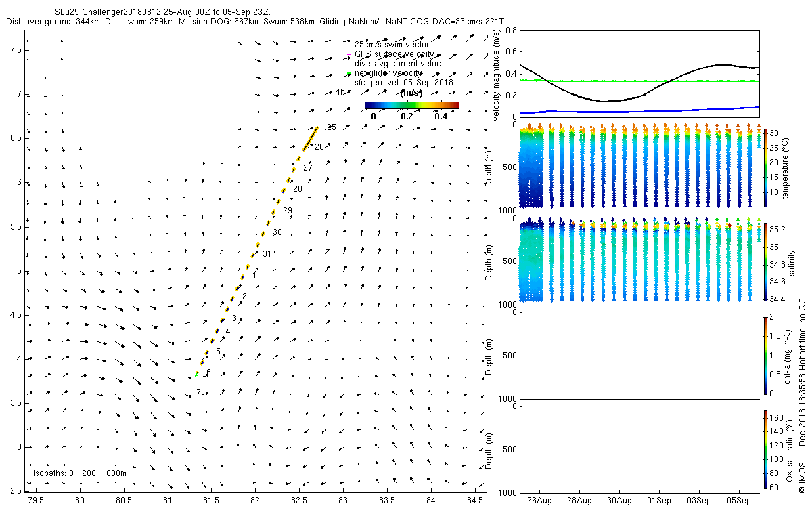Click the '03Sep' date tick on the time axis
Image resolution: width=812 pixels, height=508 pixels.
[699, 501]
